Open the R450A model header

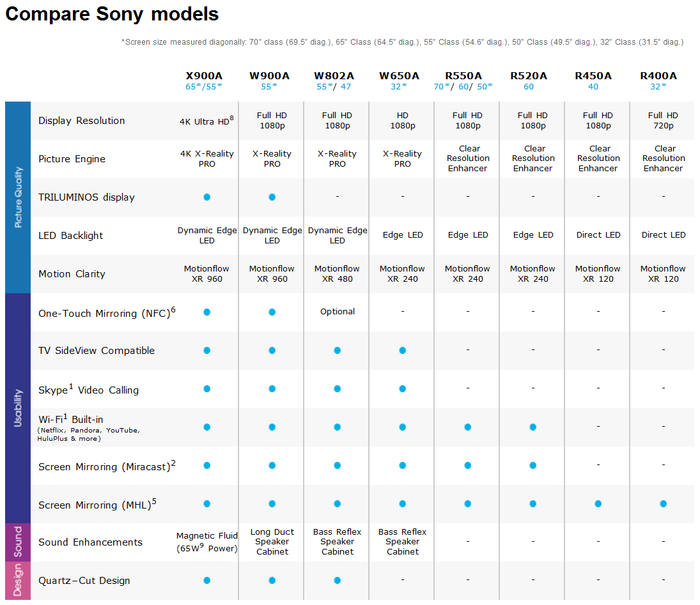593,76
